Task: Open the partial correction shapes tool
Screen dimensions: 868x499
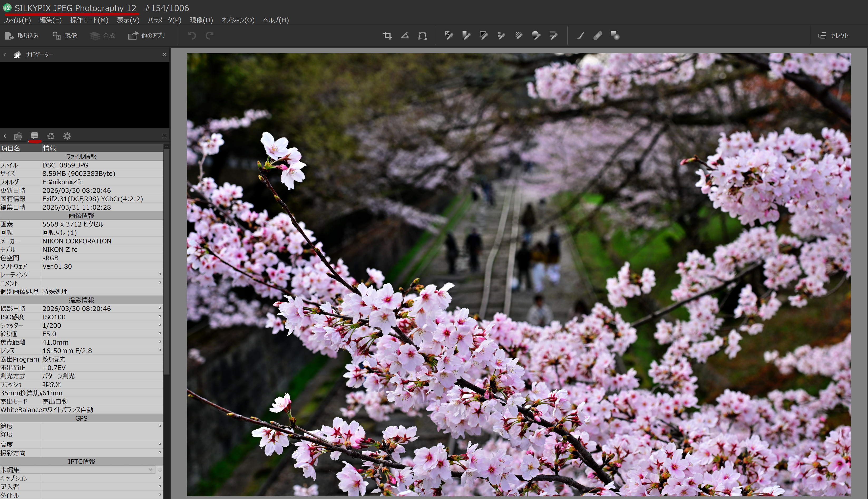Action: pyautogui.click(x=615, y=36)
